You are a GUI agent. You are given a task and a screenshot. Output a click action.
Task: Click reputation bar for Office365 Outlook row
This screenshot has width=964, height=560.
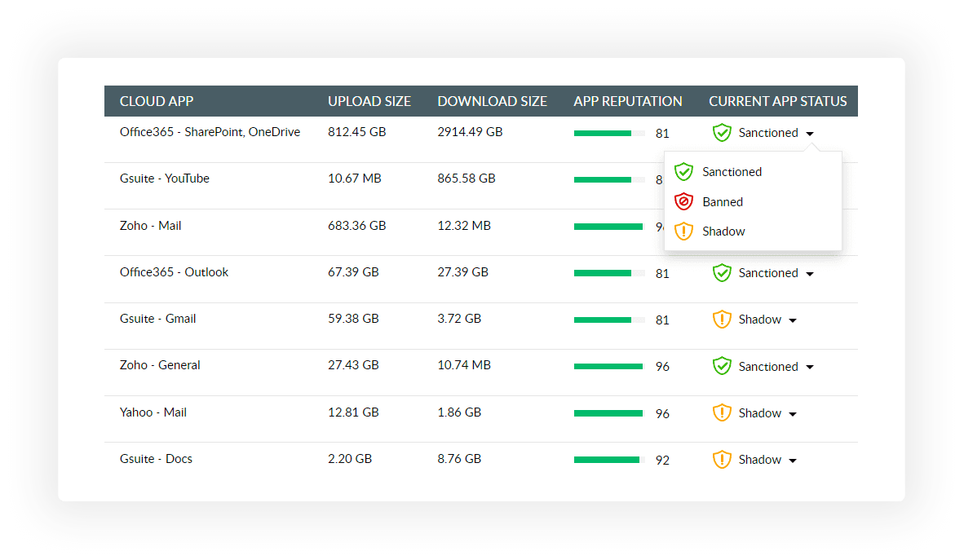(609, 273)
